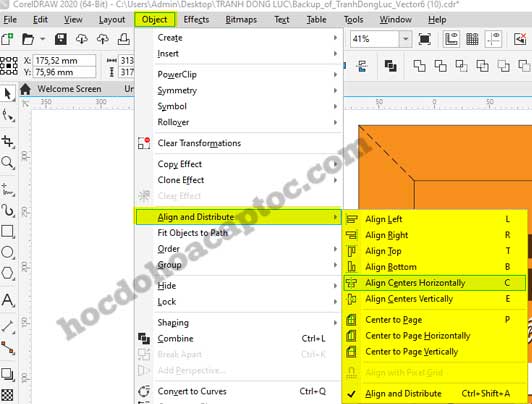Toggle the checked Align and Distribute docker entry
Viewport: 532px width, 404px height.
click(x=434, y=394)
